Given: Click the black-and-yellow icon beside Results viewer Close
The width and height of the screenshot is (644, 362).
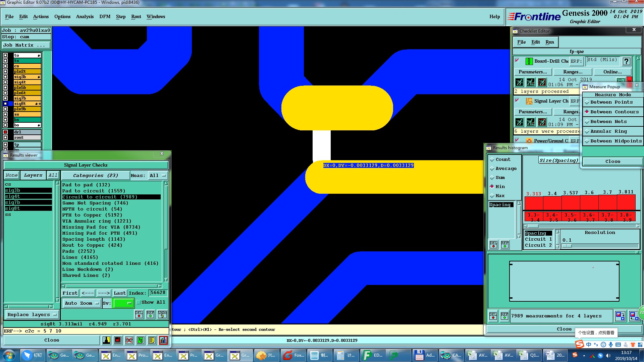Looking at the screenshot, I should (x=106, y=340).
